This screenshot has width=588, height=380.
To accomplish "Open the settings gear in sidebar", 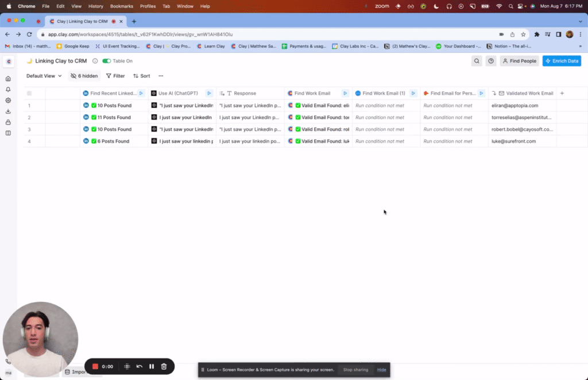I will coord(8,100).
